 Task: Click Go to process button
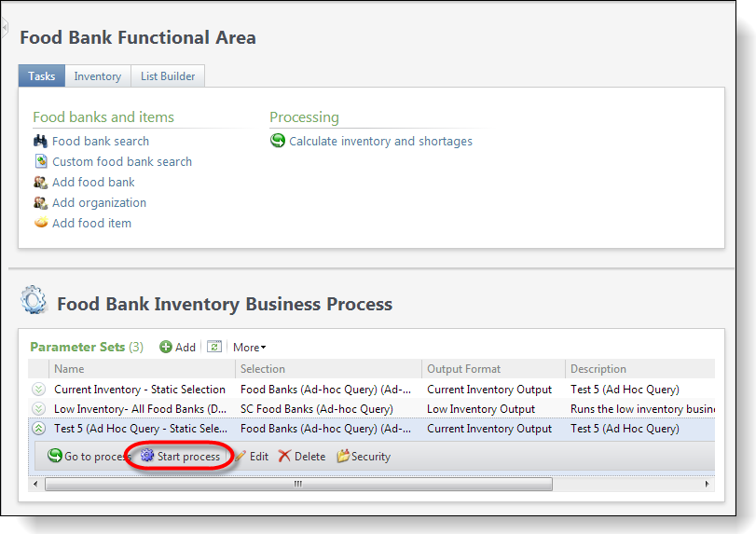[88, 457]
